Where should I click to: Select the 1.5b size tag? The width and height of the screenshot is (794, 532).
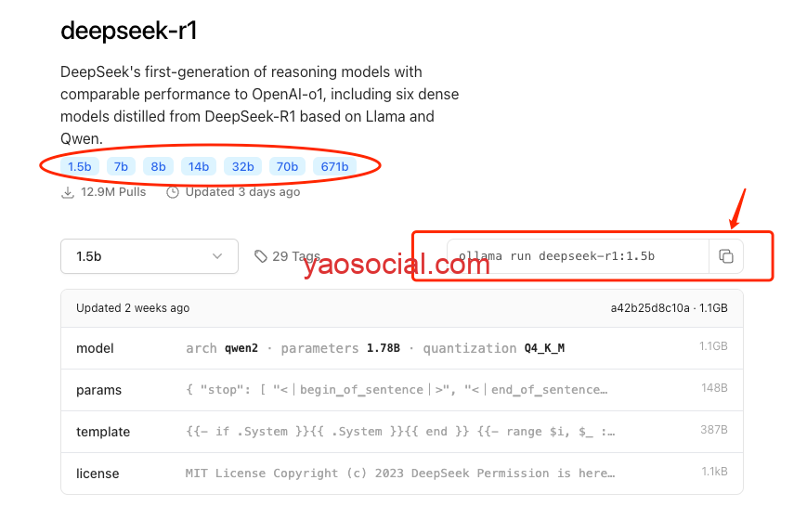pos(79,167)
